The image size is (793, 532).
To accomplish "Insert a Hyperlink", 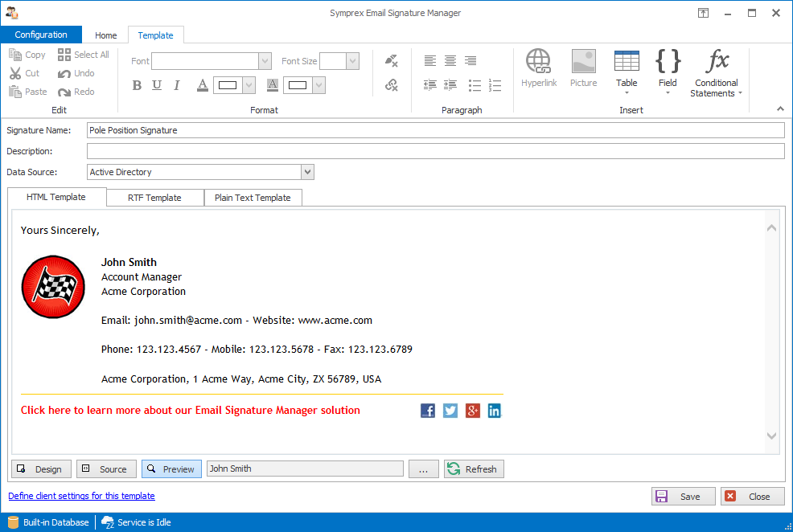I will pos(539,68).
